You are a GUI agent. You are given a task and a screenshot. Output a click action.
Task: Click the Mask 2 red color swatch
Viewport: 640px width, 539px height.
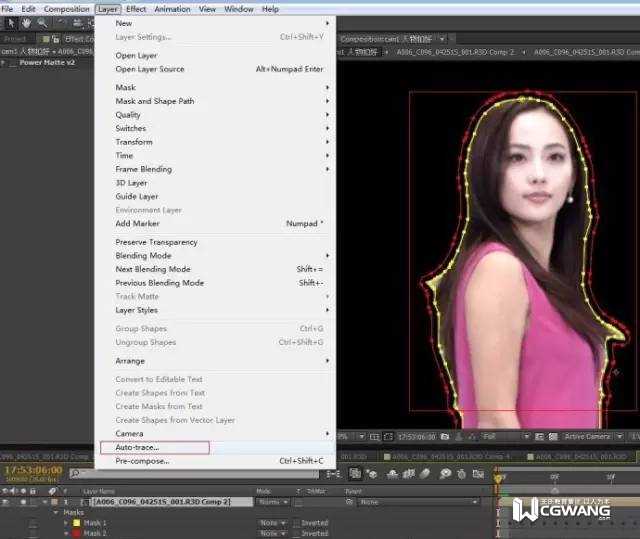click(76, 533)
